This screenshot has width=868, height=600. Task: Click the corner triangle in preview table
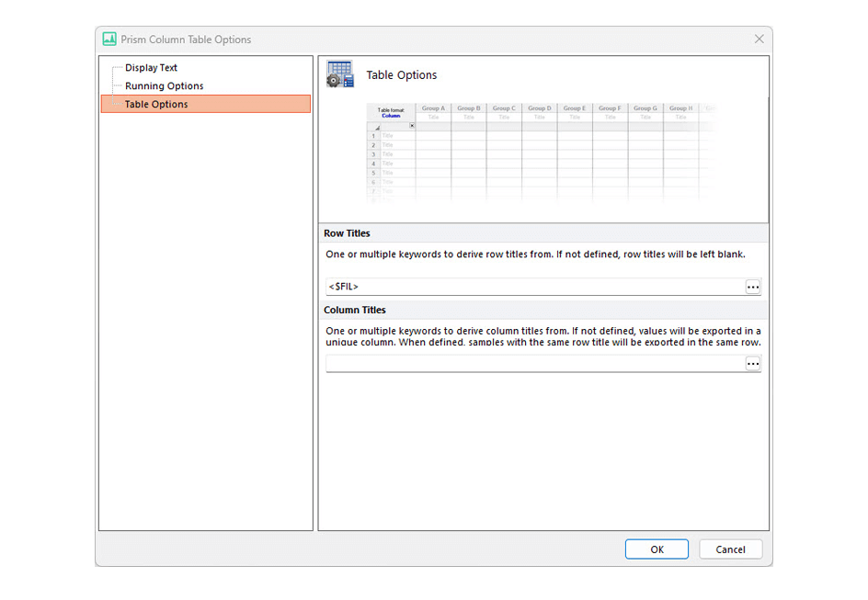(x=375, y=127)
